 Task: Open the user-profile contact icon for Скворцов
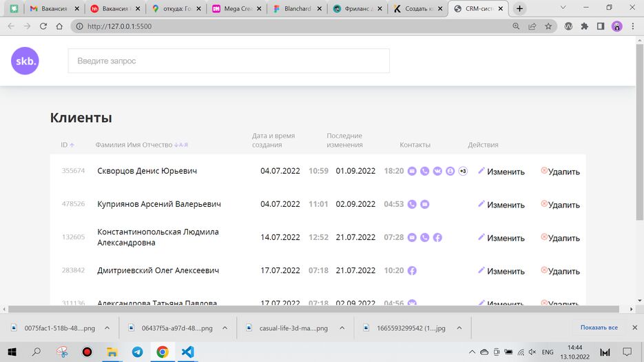pos(450,171)
